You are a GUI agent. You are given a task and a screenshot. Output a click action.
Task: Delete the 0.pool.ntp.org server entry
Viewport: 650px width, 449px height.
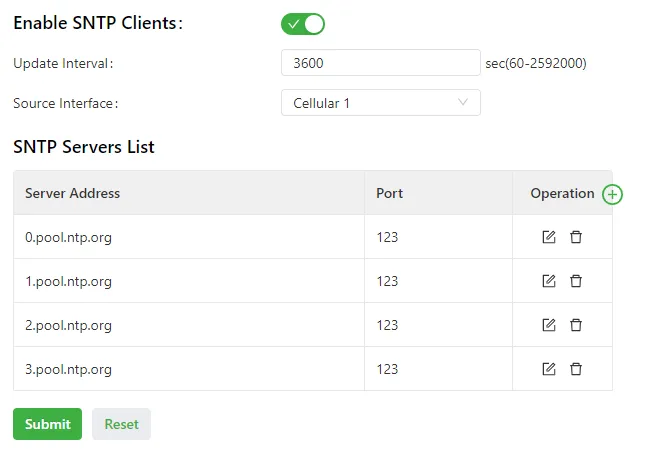pos(576,237)
